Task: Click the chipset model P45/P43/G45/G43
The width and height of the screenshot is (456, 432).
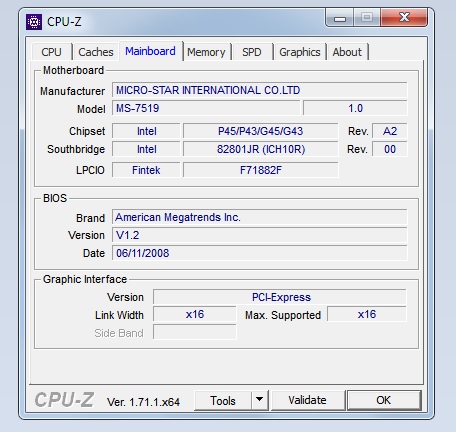Action: click(x=260, y=131)
